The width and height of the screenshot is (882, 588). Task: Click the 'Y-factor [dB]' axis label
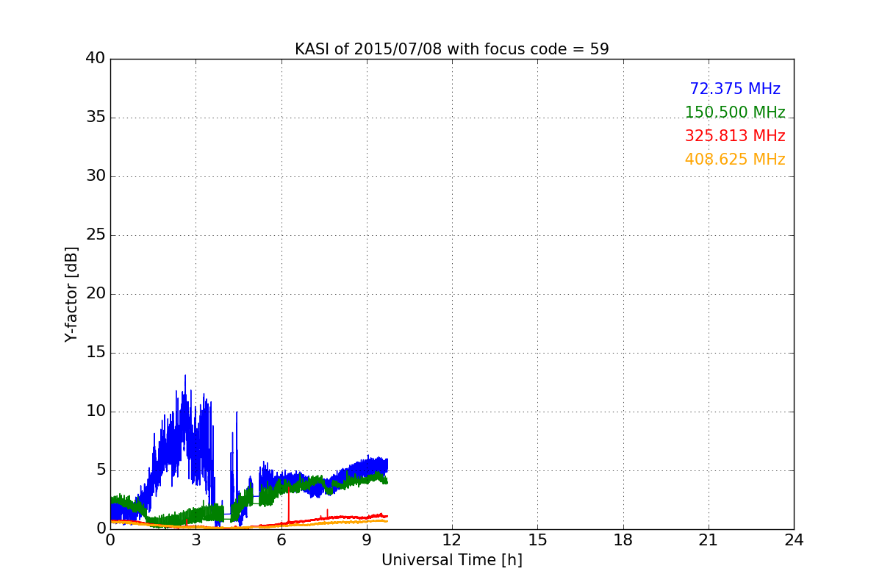(x=71, y=294)
